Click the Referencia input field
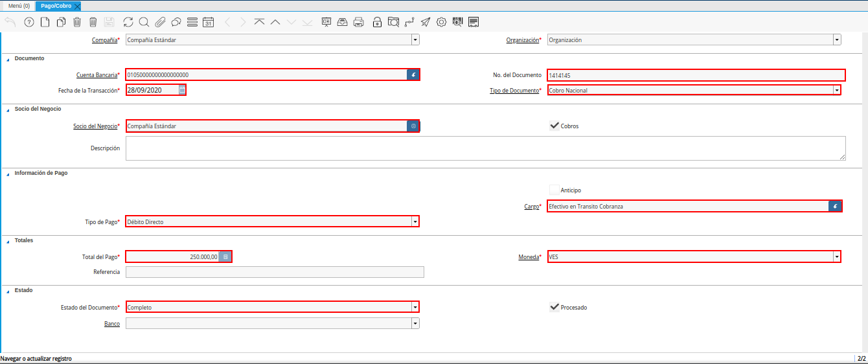 (275, 272)
